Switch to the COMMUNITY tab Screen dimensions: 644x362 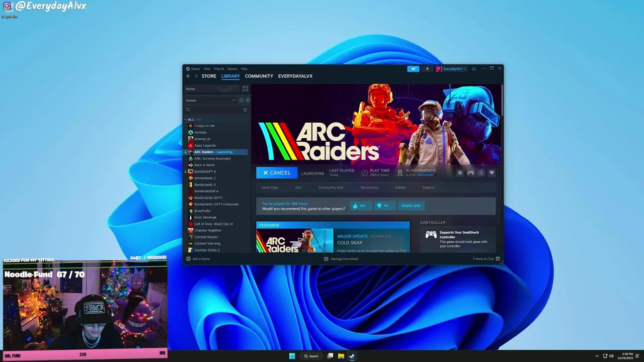pos(259,76)
